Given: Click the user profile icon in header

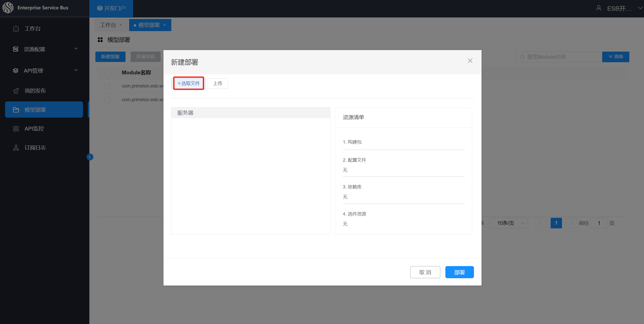Looking at the screenshot, I should coord(599,8).
